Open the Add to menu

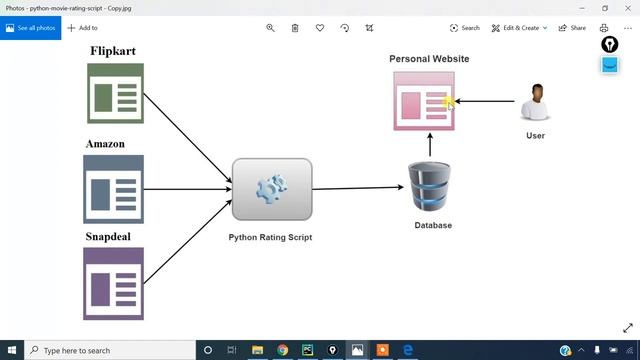coord(82,28)
